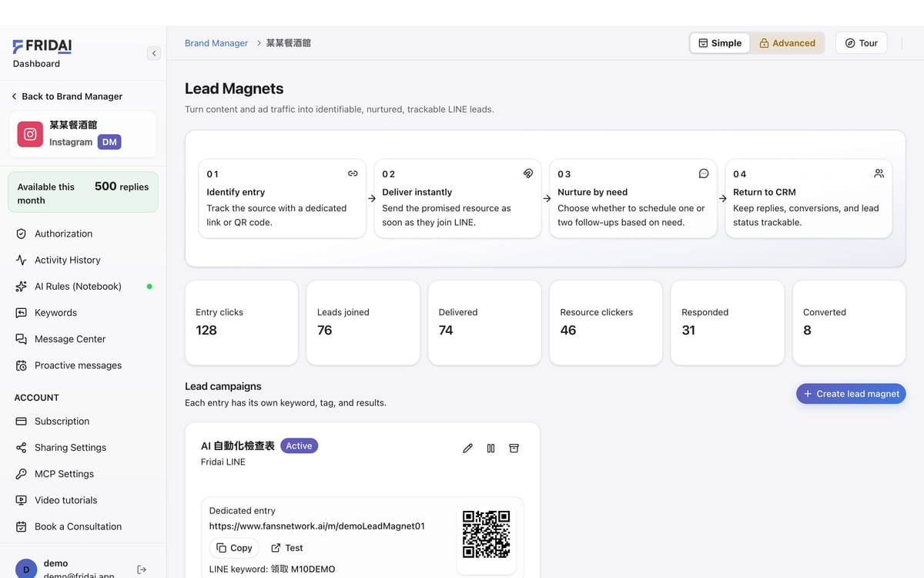Viewport: 924px width, 578px height.
Task: Click the fansnetwork demoLeadMagnet01 URL
Action: (316, 526)
